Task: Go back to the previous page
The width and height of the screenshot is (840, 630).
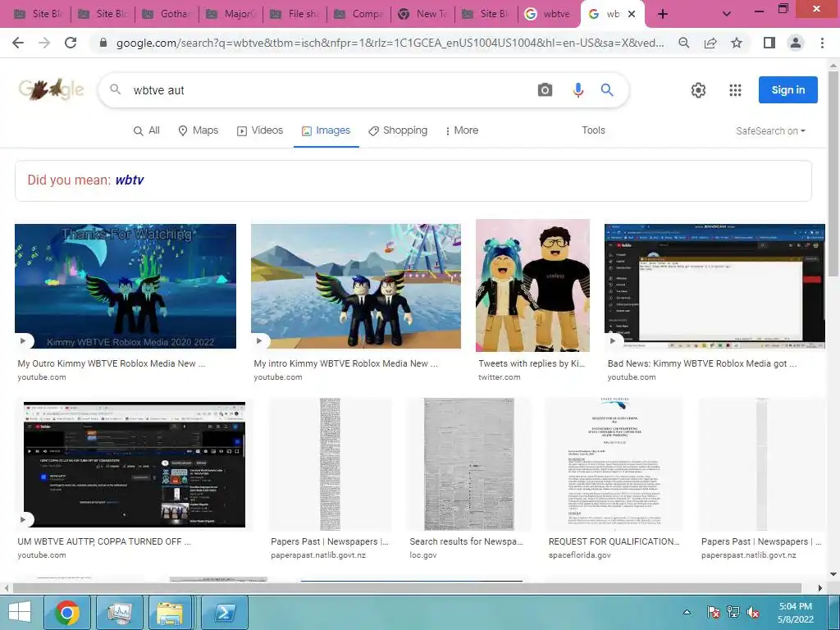Action: 18,43
